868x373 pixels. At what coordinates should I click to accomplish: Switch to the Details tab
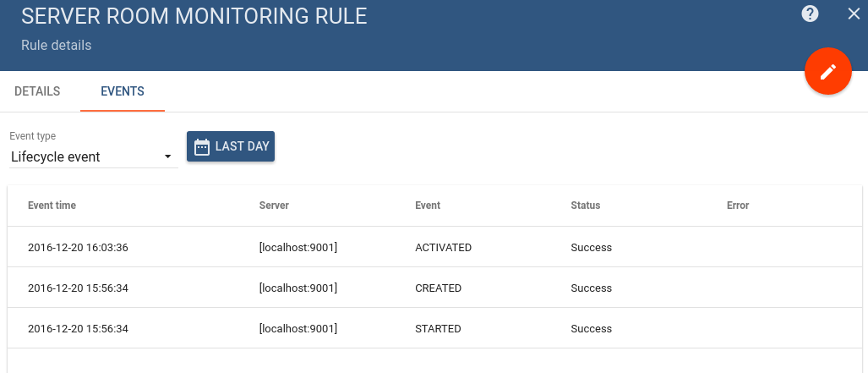click(37, 91)
